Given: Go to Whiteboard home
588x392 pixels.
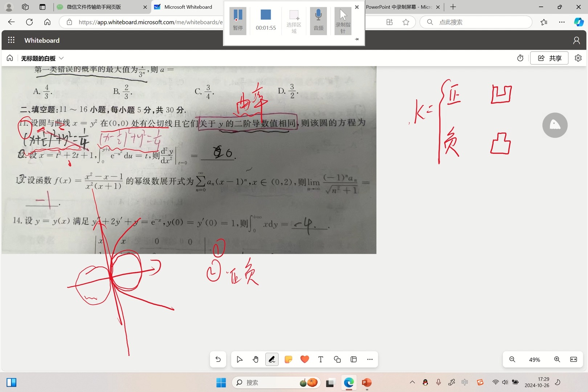Looking at the screenshot, I should tap(10, 58).
